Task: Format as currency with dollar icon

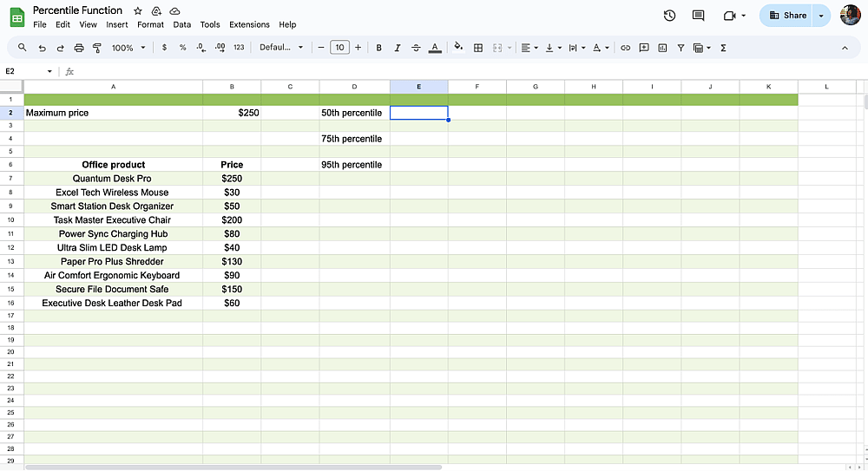Action: click(164, 48)
